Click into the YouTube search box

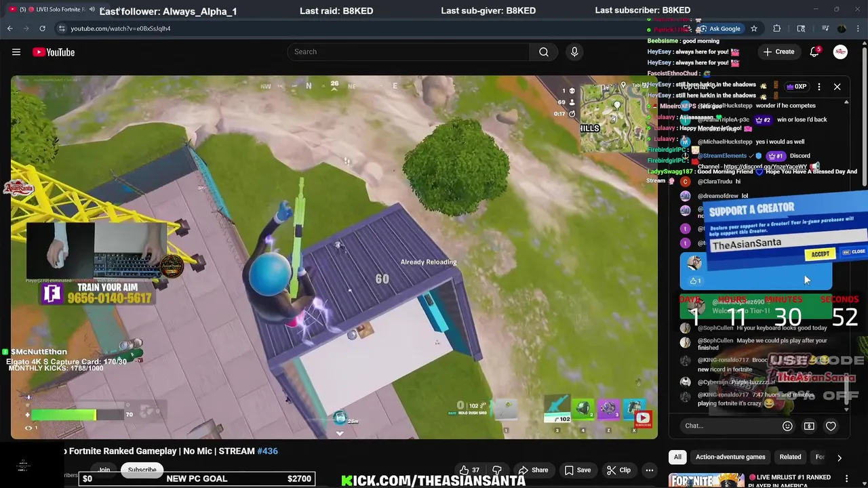[x=408, y=52]
